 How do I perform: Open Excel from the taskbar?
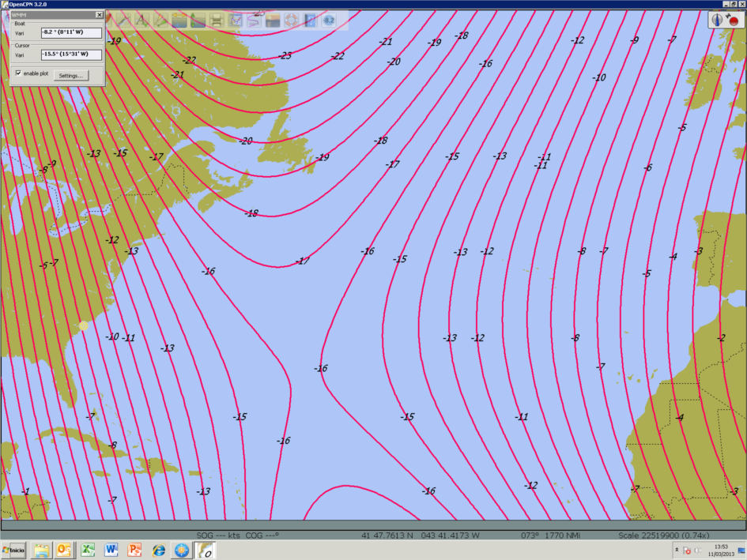tap(88, 550)
